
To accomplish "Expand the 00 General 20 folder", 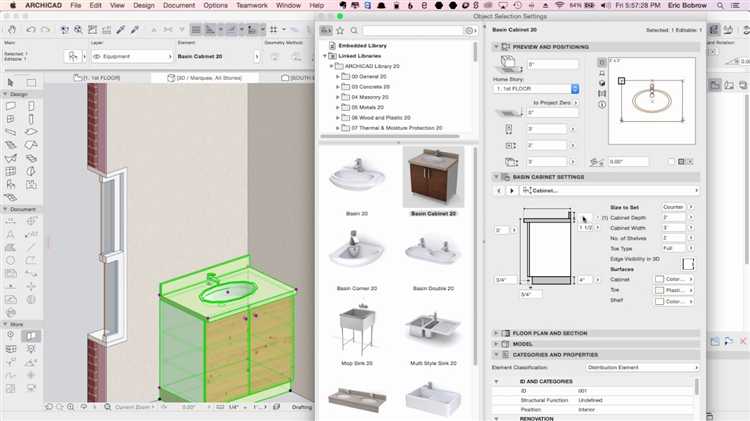I will point(338,77).
